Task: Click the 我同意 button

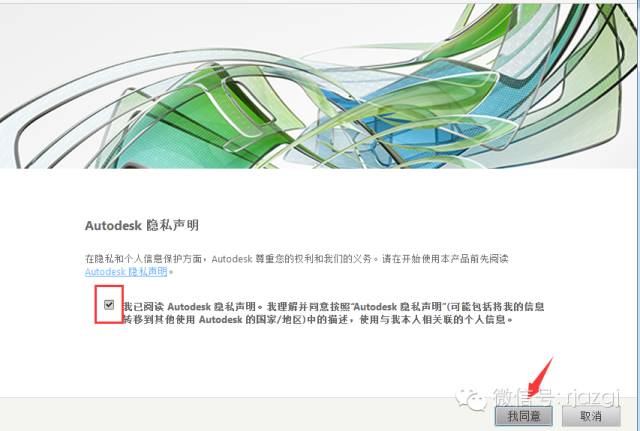Action: pyautogui.click(x=524, y=416)
